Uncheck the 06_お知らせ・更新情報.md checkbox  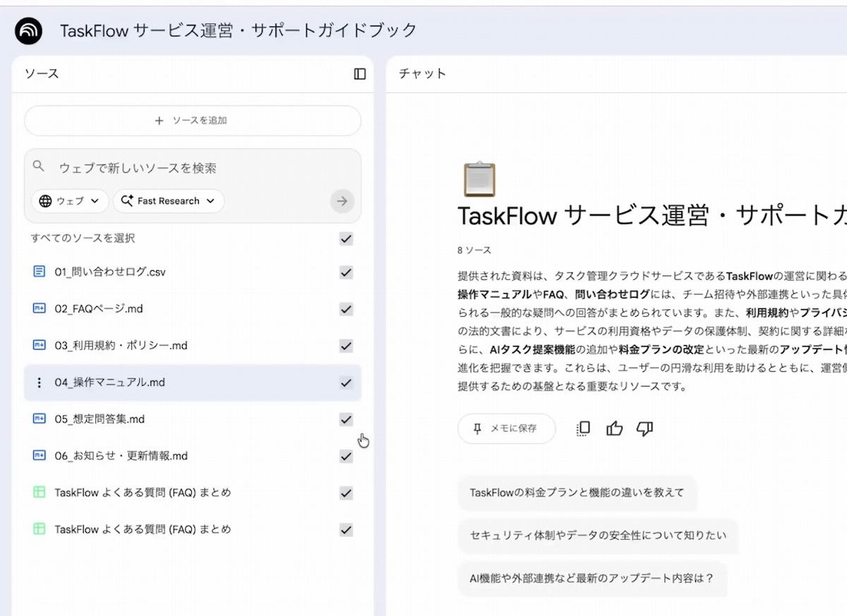(346, 457)
